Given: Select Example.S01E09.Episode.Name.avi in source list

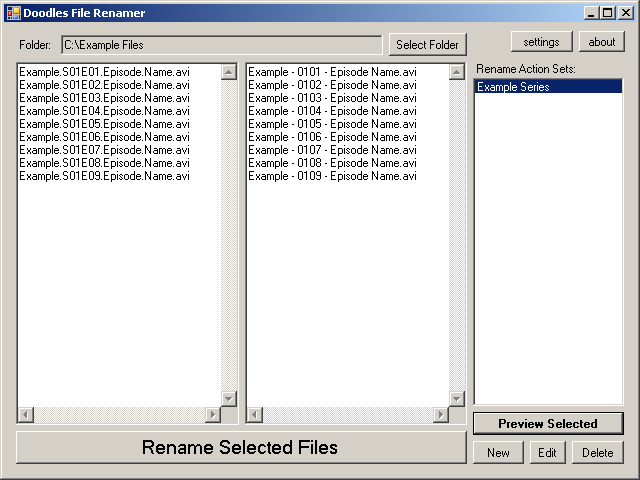Looking at the screenshot, I should click(104, 176).
